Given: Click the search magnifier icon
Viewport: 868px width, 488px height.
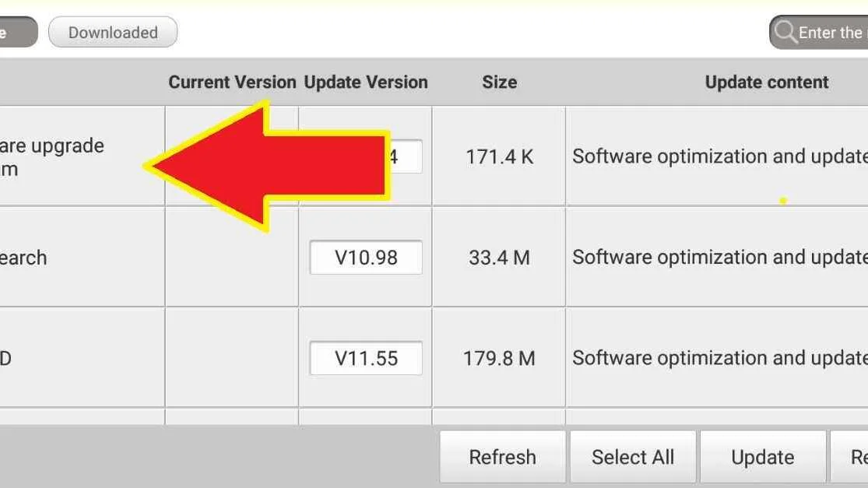Looking at the screenshot, I should pos(785,32).
